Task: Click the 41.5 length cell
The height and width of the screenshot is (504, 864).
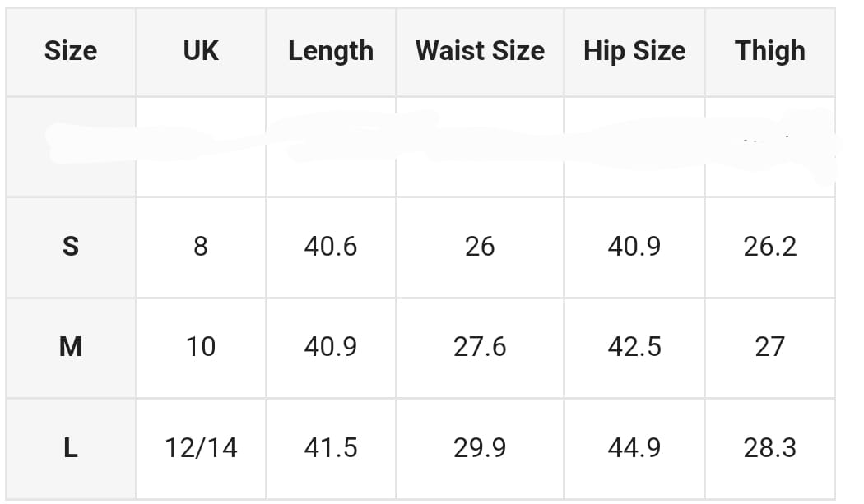Action: [x=331, y=448]
